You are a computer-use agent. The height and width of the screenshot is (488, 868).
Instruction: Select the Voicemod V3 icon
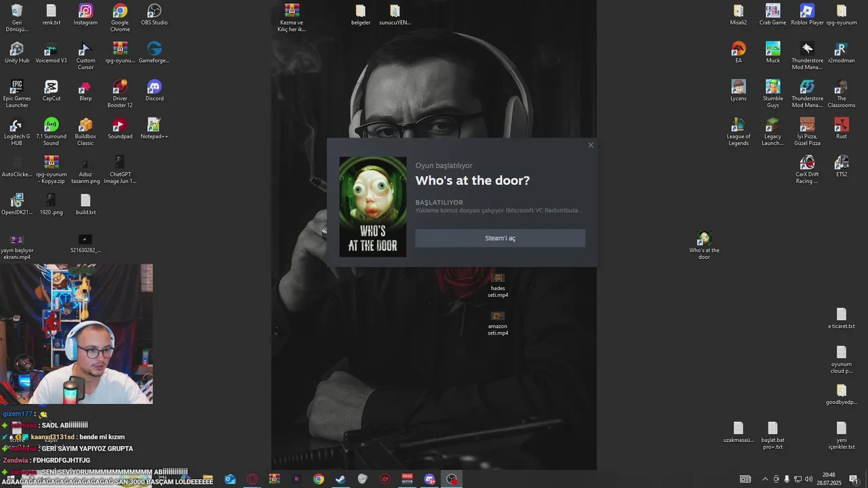(52, 53)
